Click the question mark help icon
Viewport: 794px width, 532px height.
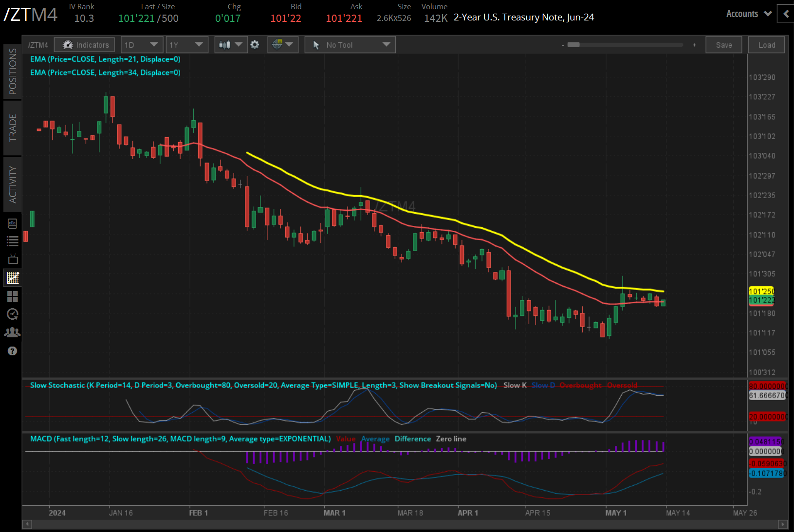click(x=13, y=351)
